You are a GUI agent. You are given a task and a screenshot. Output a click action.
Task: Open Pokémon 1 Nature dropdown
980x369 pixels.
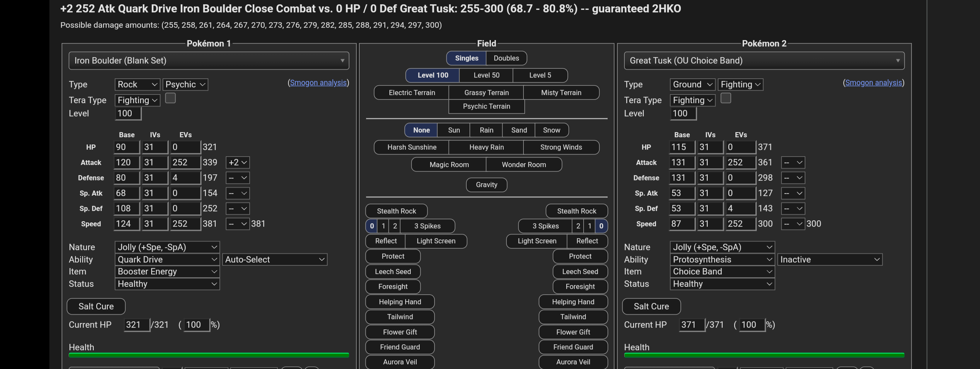click(167, 247)
